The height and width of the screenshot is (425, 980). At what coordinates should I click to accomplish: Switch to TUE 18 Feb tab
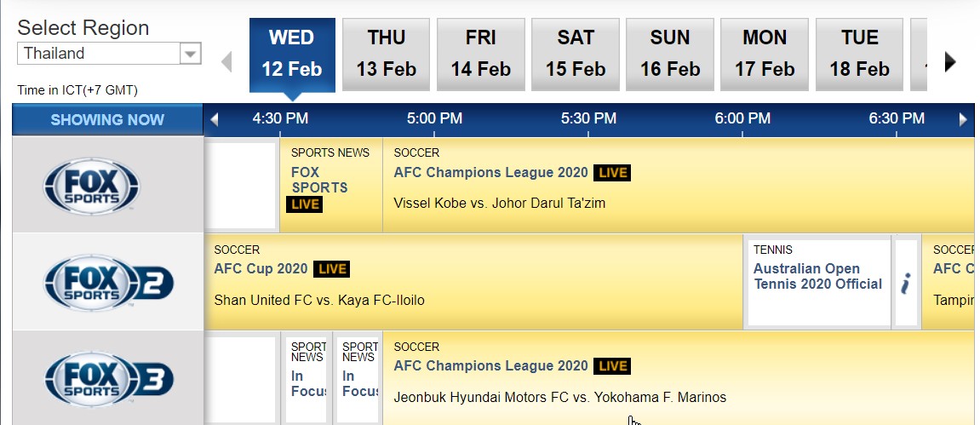[859, 54]
